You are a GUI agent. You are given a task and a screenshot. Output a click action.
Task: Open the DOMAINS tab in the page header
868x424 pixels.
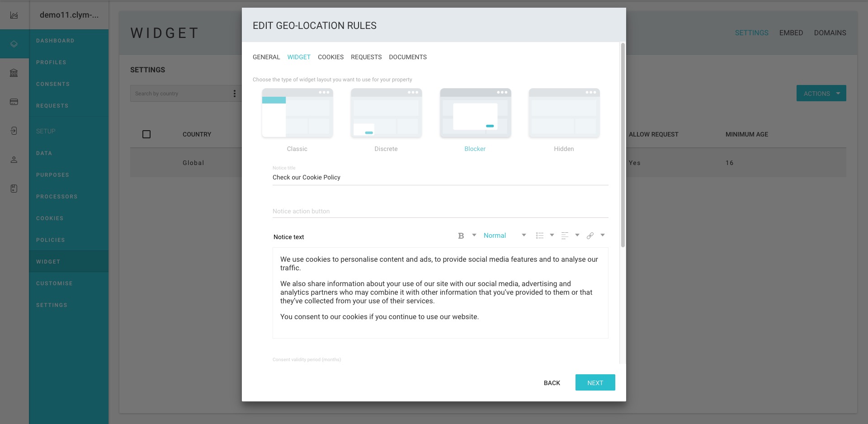pos(830,33)
